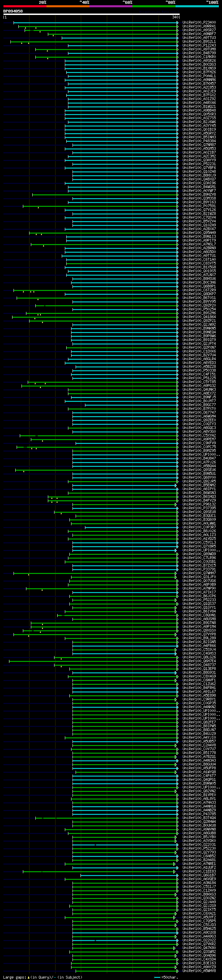Click the 'Large gaps' legend text
Image resolution: width=222 pixels, height=980 pixels.
pyautogui.click(x=15, y=977)
